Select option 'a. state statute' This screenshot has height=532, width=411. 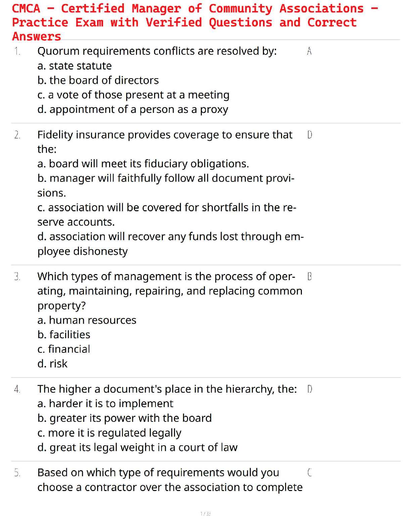(x=75, y=66)
